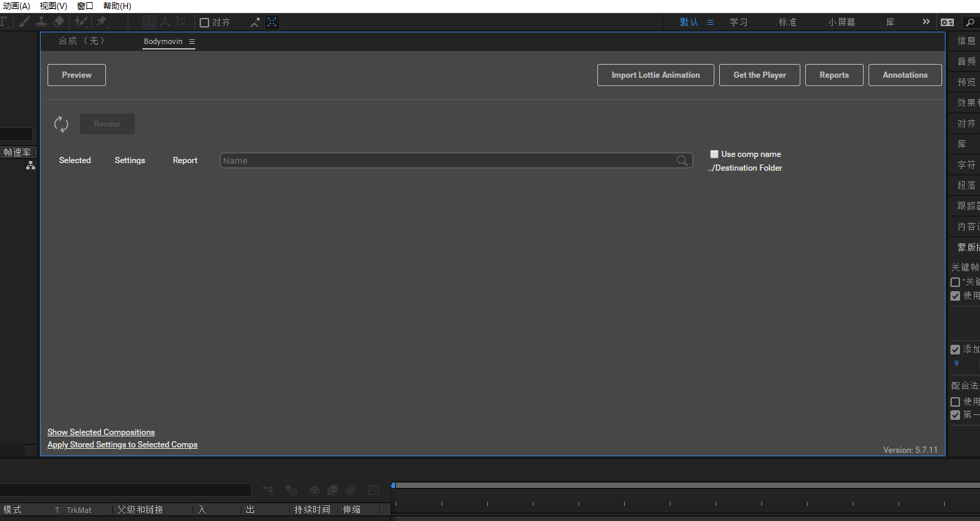Expand more workspaces with double chevron
The height and width of the screenshot is (521, 980).
(926, 22)
